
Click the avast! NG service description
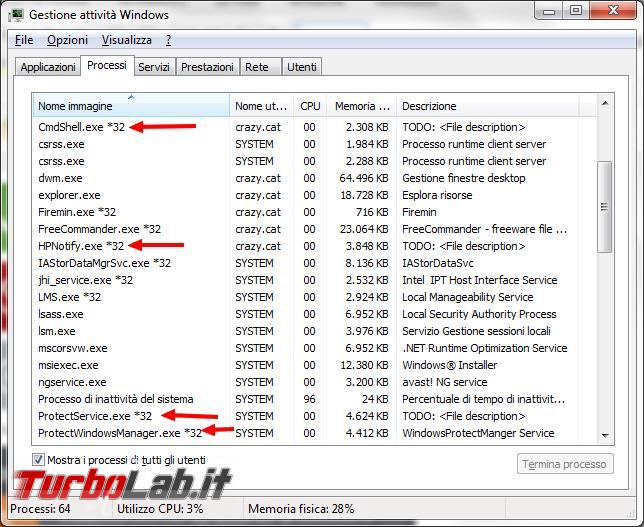tap(444, 382)
